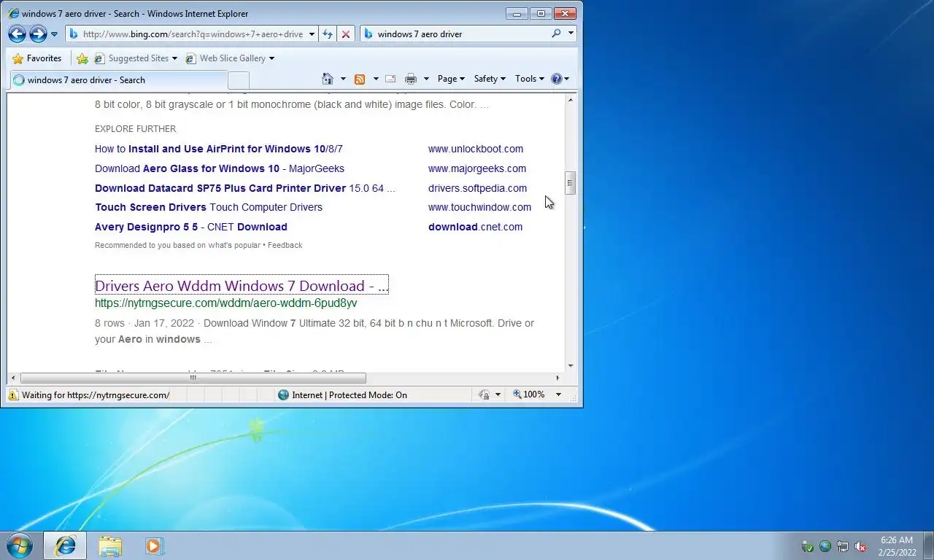Click Safely Remove Hardware tray icon
Viewport: 934px width, 560px height.
(x=808, y=546)
